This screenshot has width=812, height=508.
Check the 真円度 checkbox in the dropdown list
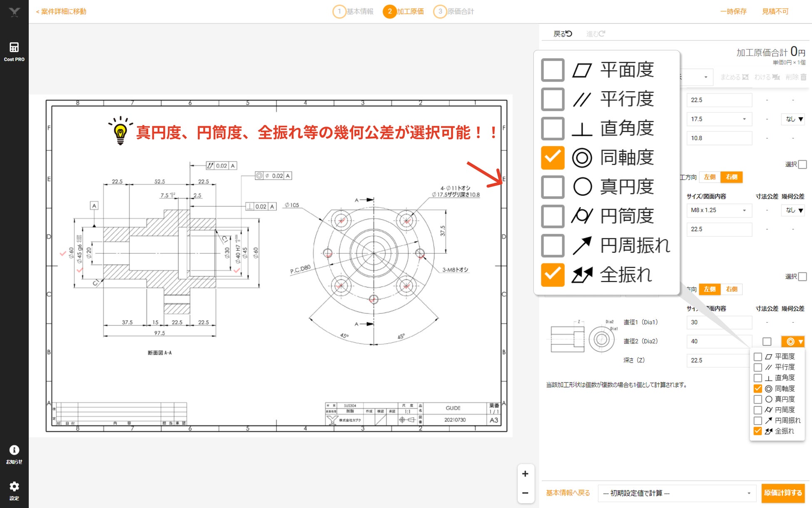click(758, 399)
